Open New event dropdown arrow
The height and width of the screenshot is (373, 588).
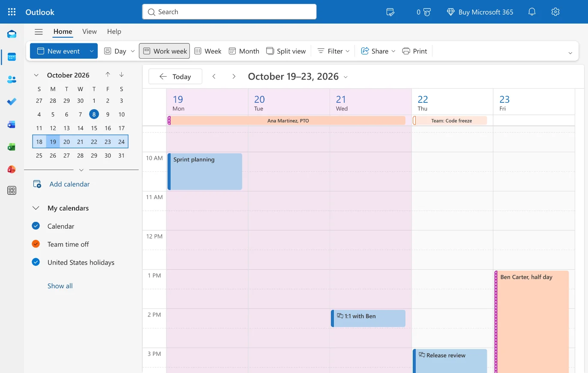92,51
